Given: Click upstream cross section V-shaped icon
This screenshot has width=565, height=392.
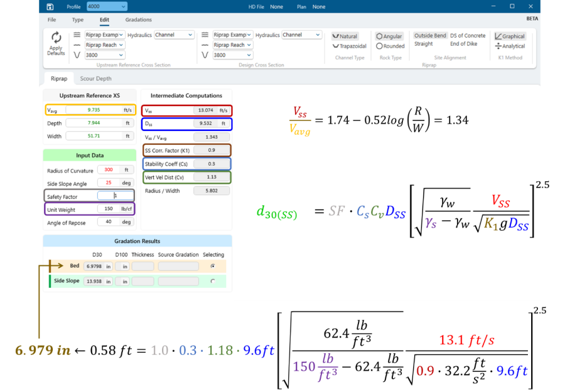Looking at the screenshot, I should coord(77,55).
